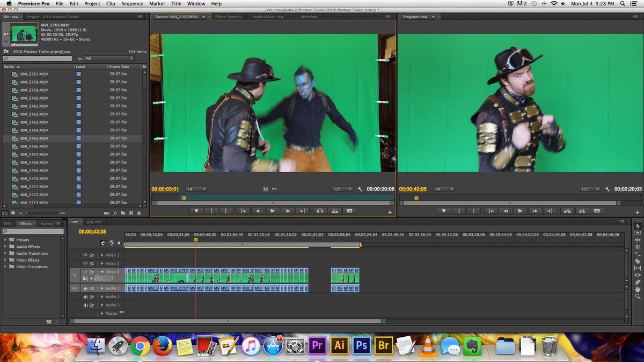Image resolution: width=644 pixels, height=362 pixels.
Task: Switch to History panel tab
Action: pyautogui.click(x=47, y=224)
